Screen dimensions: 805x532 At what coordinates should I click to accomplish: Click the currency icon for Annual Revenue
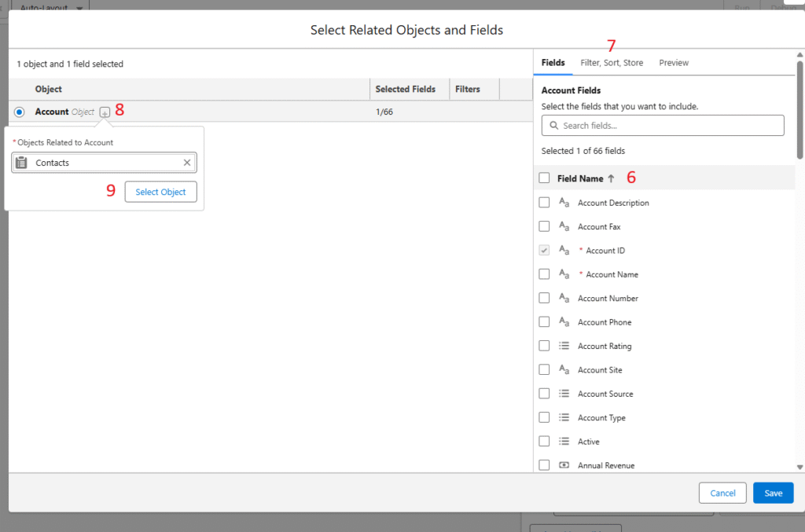564,465
